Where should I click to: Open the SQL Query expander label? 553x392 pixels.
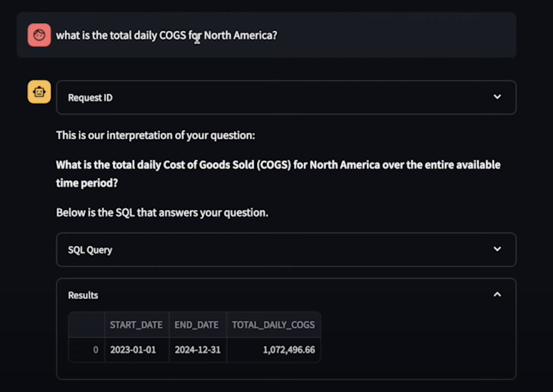(90, 250)
